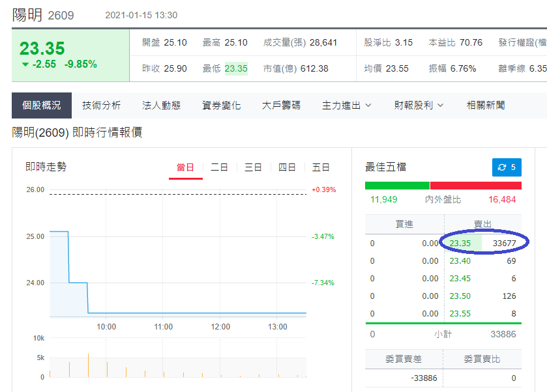Click the 最高 25.10 value
This screenshot has width=547, height=392.
tap(236, 42)
